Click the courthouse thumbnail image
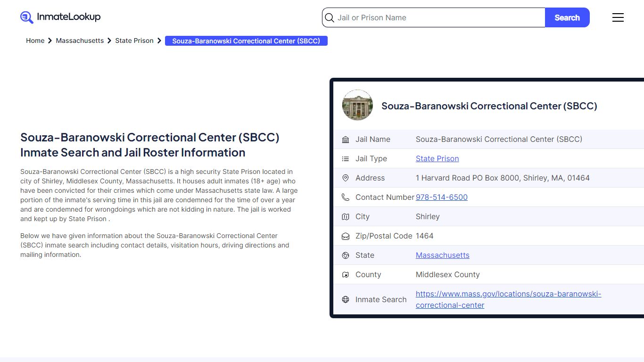This screenshot has height=362, width=644. 357,106
